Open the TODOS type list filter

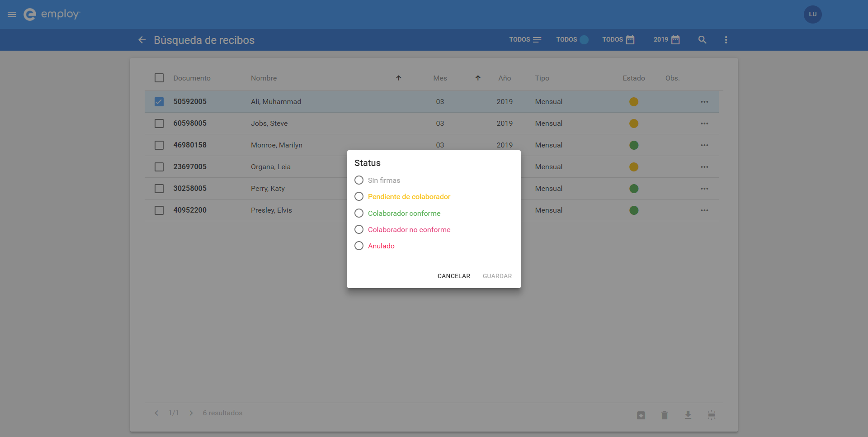coord(525,40)
